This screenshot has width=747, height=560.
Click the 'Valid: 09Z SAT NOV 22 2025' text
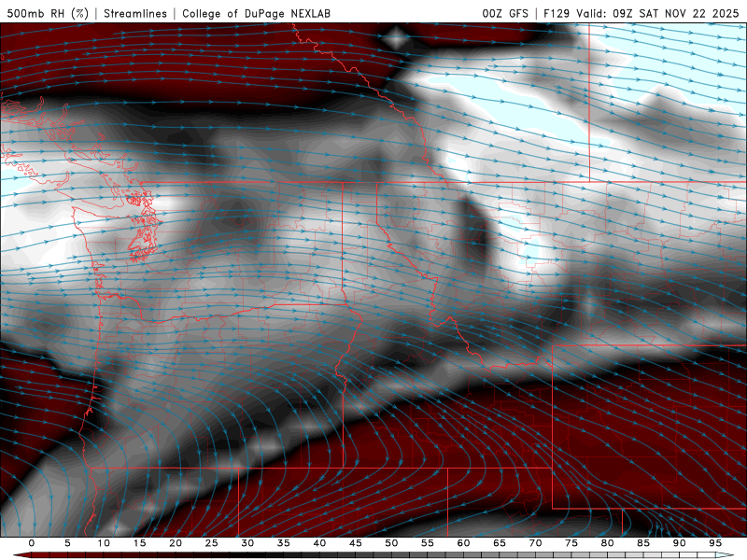[657, 13]
